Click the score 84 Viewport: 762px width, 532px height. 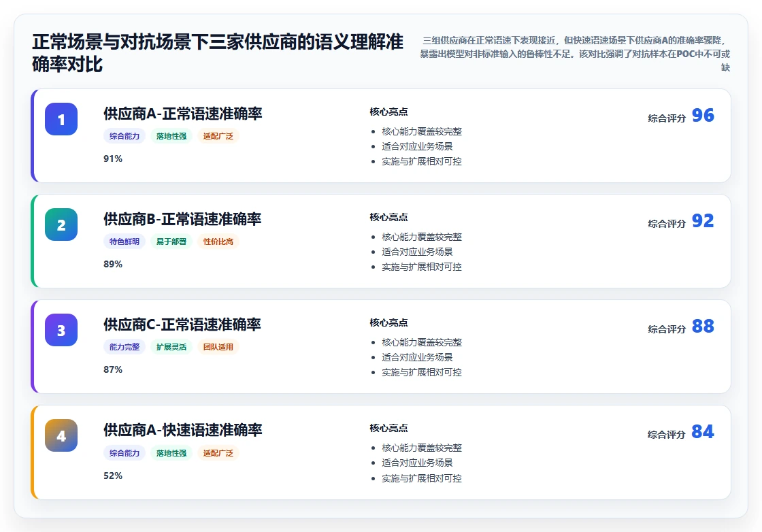point(703,431)
